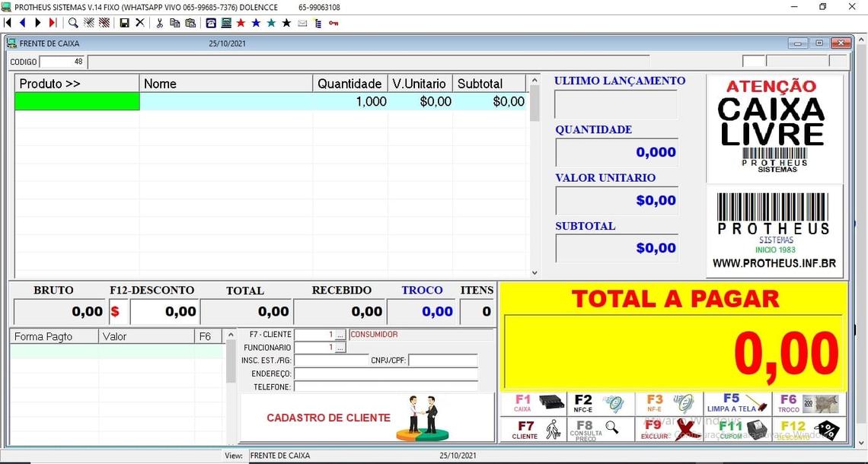Click F3 NF-E button
Viewport: 868px width, 464px height.
point(669,404)
